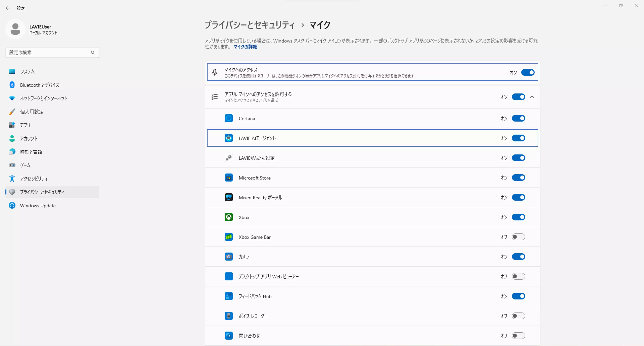Enable 問い合わせ microphone toggle
The image size is (644, 346).
518,336
